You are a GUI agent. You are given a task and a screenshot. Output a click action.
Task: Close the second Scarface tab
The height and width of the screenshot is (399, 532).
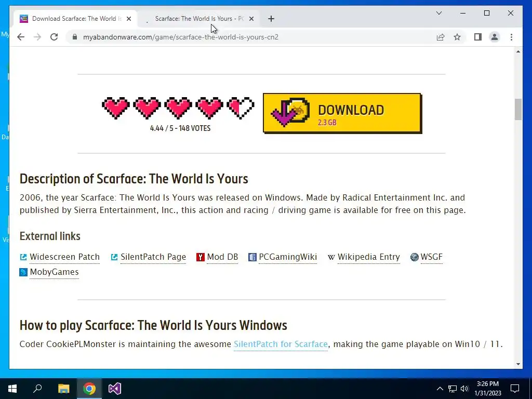pos(251,19)
